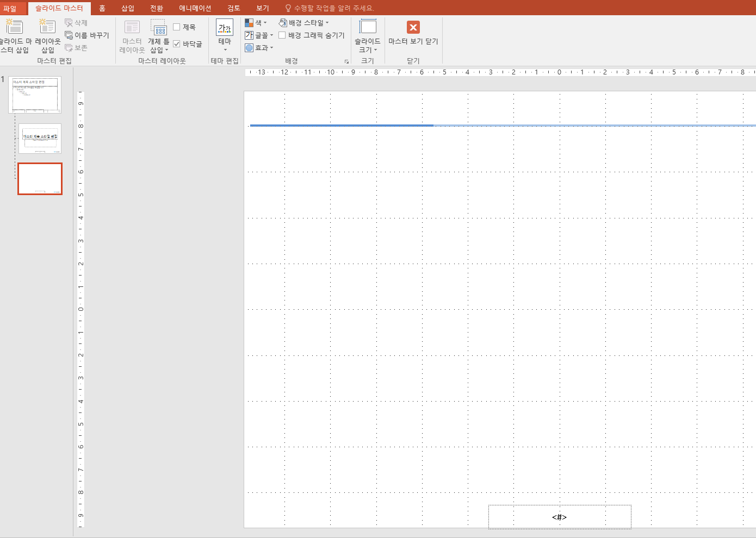Viewport: 756px width, 538px height.
Task: Switch to the Transitions (전환) tab
Action: 157,8
